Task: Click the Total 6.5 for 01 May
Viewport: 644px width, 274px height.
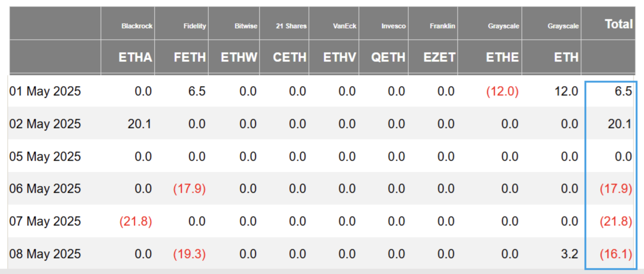Action: (x=623, y=92)
